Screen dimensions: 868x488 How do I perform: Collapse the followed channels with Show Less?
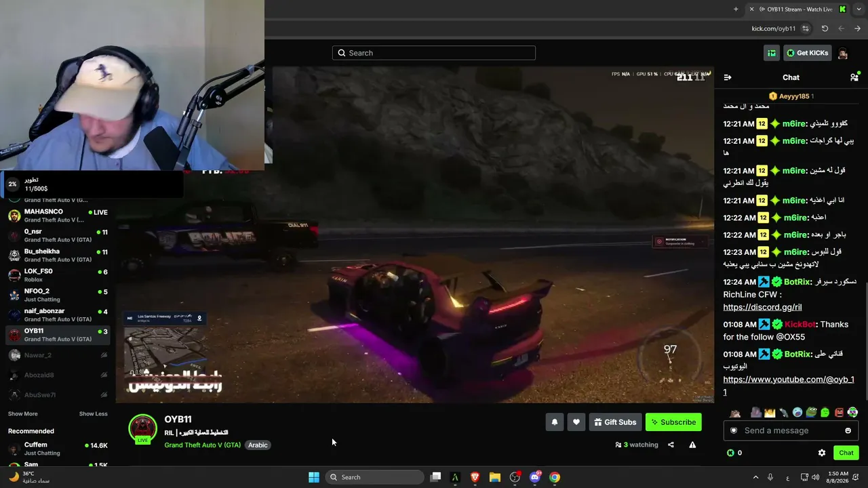93,413
